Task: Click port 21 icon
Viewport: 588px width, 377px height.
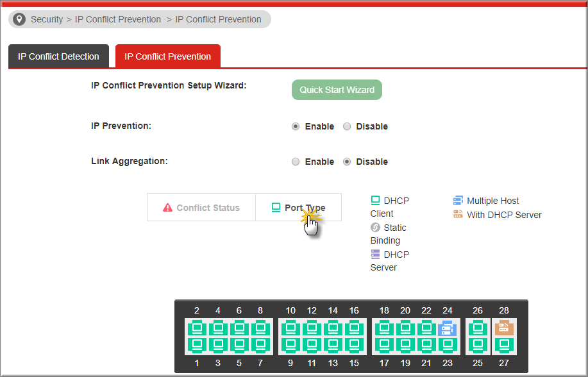Action: pos(426,344)
